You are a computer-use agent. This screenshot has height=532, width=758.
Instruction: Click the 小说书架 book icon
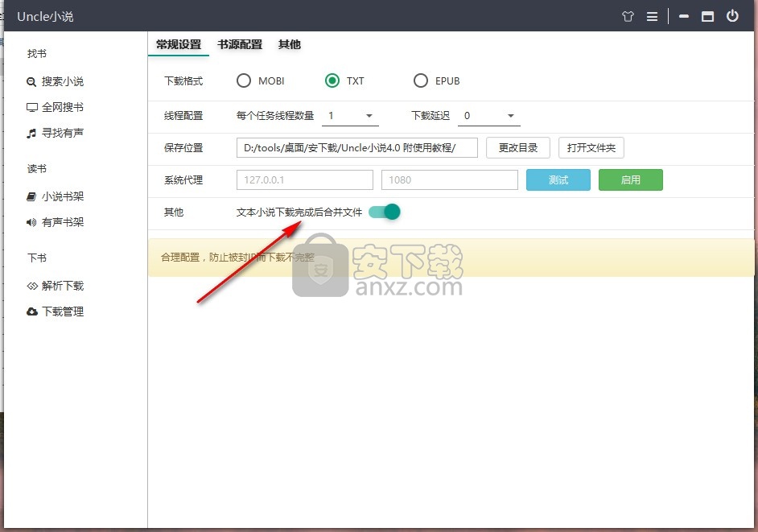pos(31,196)
